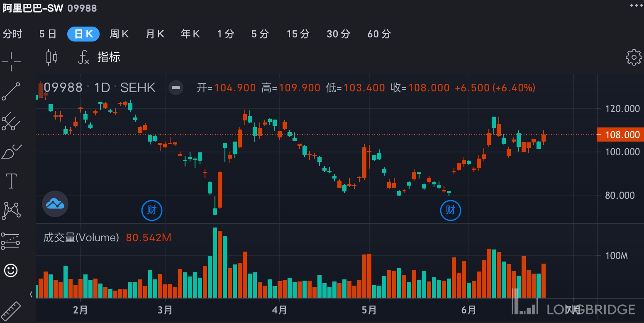This screenshot has width=644, height=323.
Task: Switch to the 年K yearly tab
Action: point(191,34)
